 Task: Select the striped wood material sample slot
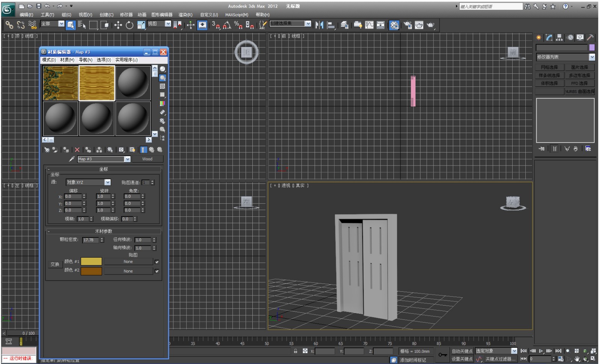click(96, 83)
